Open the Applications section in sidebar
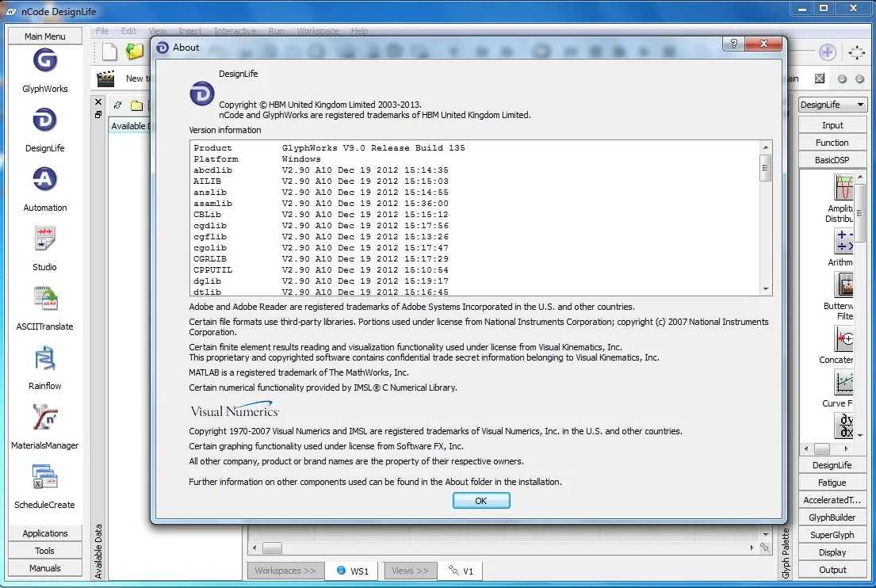 coord(44,533)
